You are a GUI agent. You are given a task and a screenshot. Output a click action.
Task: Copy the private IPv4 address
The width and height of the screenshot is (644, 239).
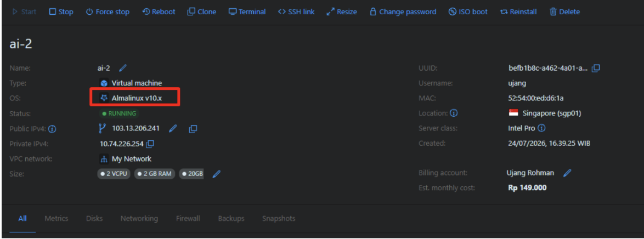click(x=150, y=144)
